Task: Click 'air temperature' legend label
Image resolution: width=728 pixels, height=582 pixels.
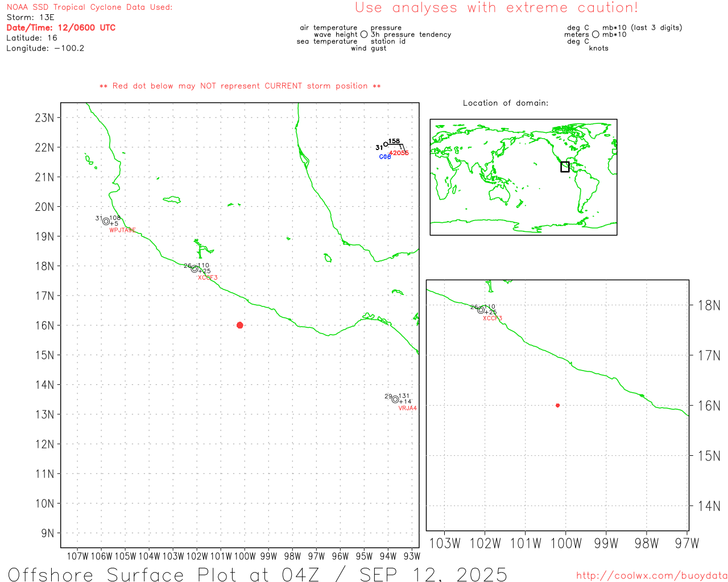Action: coord(329,28)
